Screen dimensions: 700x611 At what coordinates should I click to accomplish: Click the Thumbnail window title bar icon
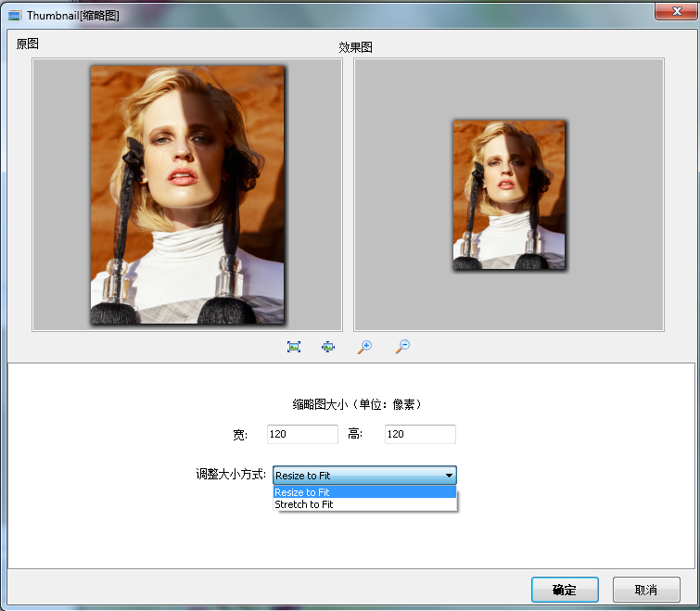click(15, 16)
